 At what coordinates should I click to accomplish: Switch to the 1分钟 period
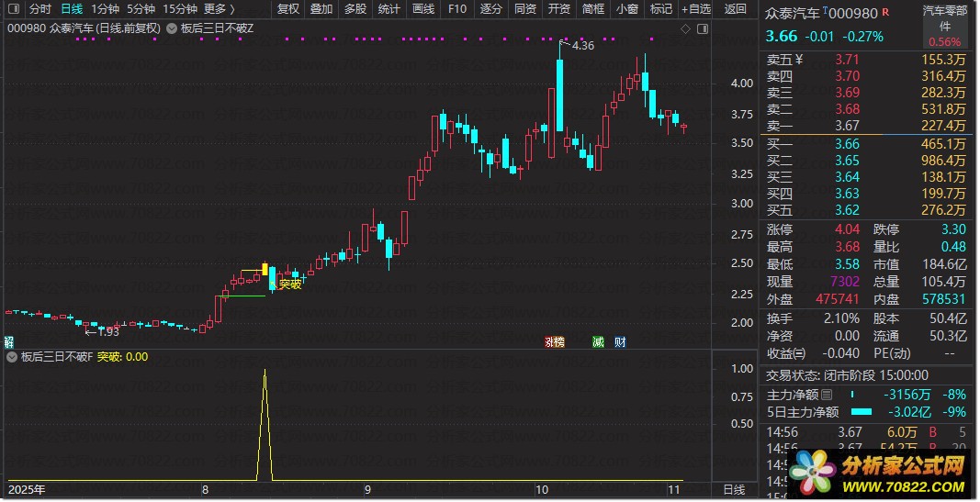click(105, 9)
